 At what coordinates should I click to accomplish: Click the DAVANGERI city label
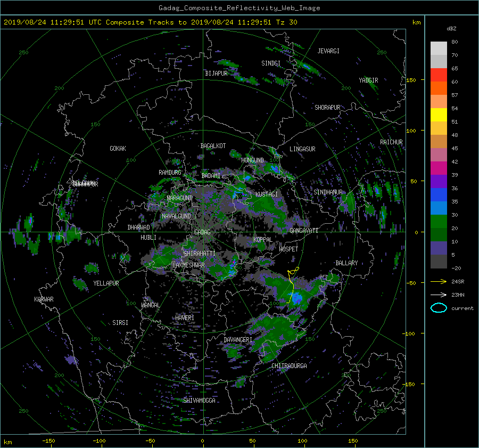(x=238, y=340)
